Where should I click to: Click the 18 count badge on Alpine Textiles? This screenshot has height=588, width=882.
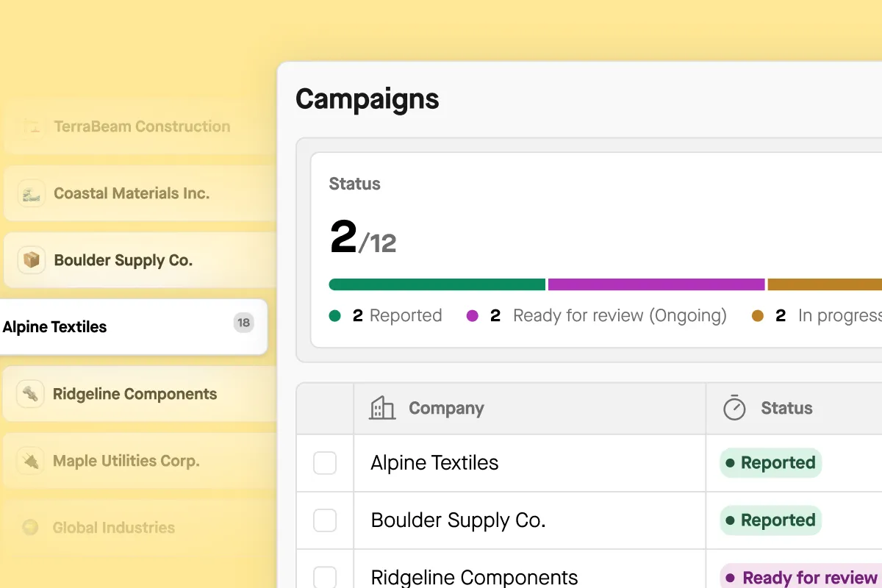pos(243,323)
